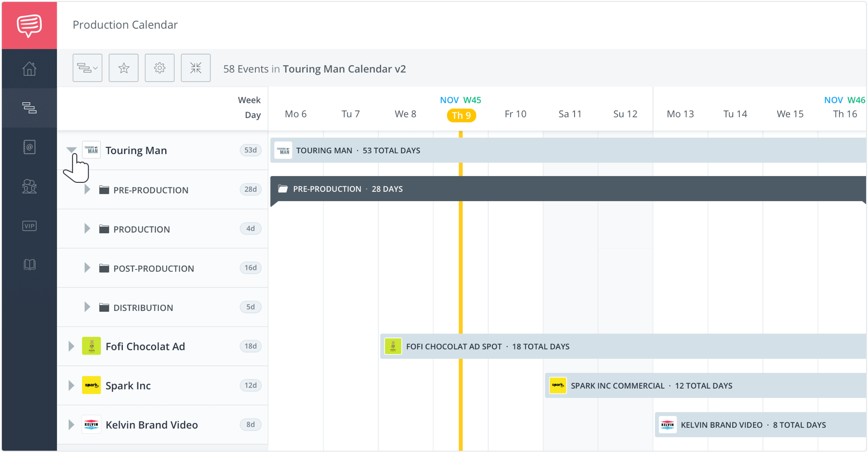
Task: Select the Su 12 day header
Action: click(x=626, y=114)
